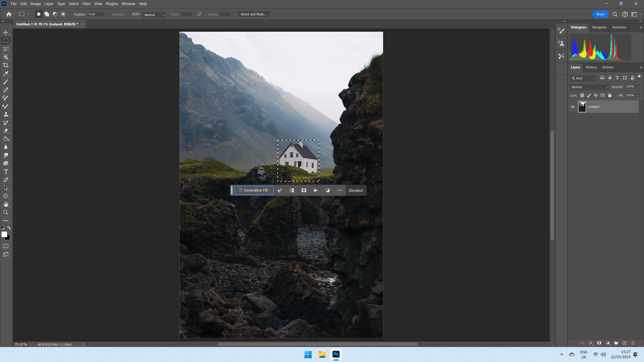Choose the Horizontal Type tool

click(x=6, y=172)
